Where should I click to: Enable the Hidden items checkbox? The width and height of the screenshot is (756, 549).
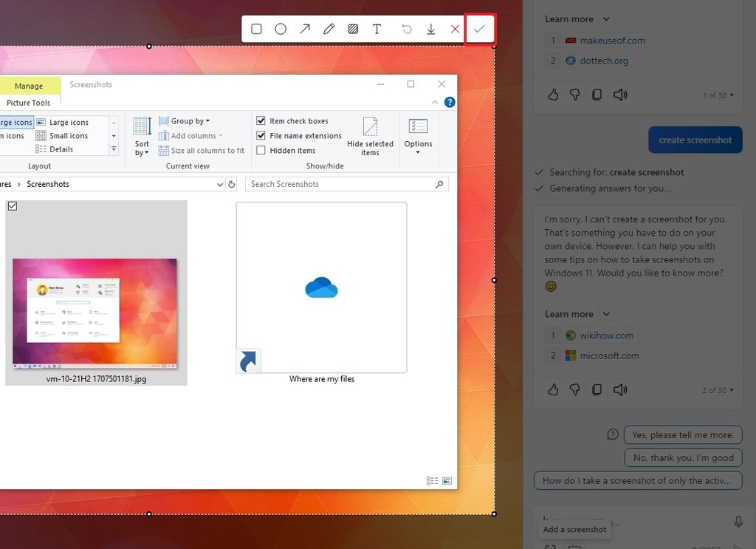point(261,150)
